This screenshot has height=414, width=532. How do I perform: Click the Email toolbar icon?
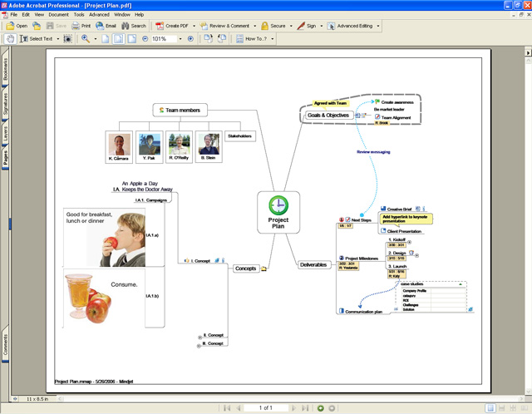pyautogui.click(x=106, y=26)
